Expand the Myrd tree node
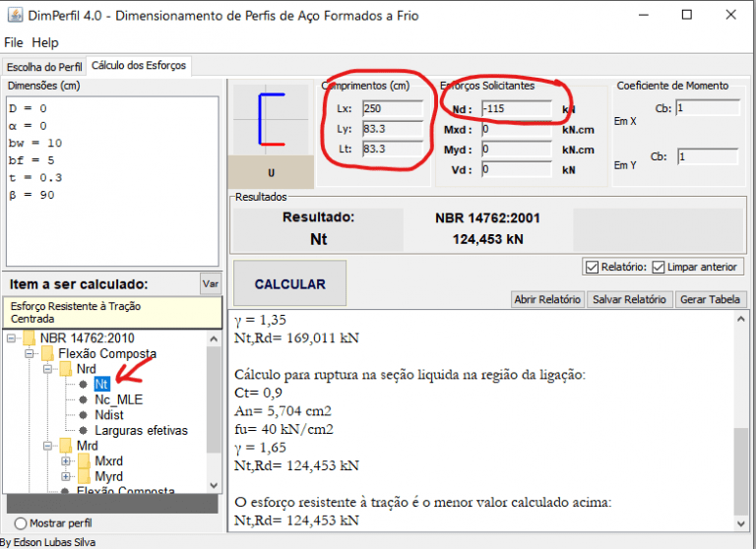The width and height of the screenshot is (756, 549). [x=66, y=477]
